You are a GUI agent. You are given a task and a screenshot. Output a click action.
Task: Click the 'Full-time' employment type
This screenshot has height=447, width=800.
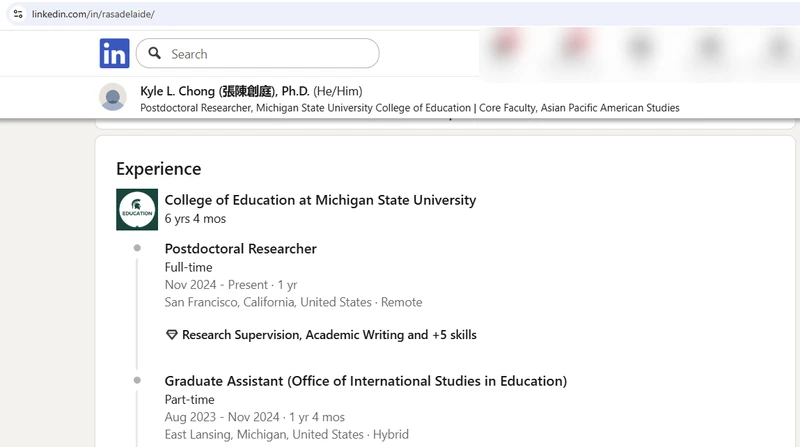pos(188,267)
